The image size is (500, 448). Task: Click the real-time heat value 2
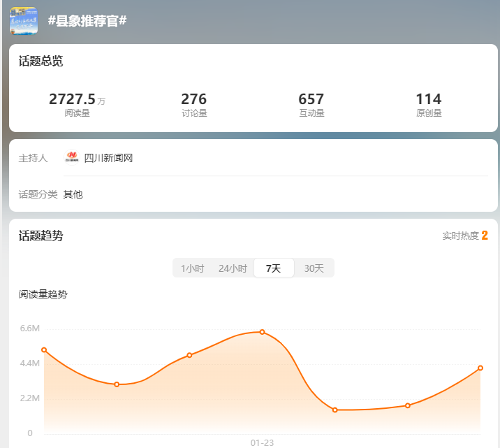(x=485, y=236)
